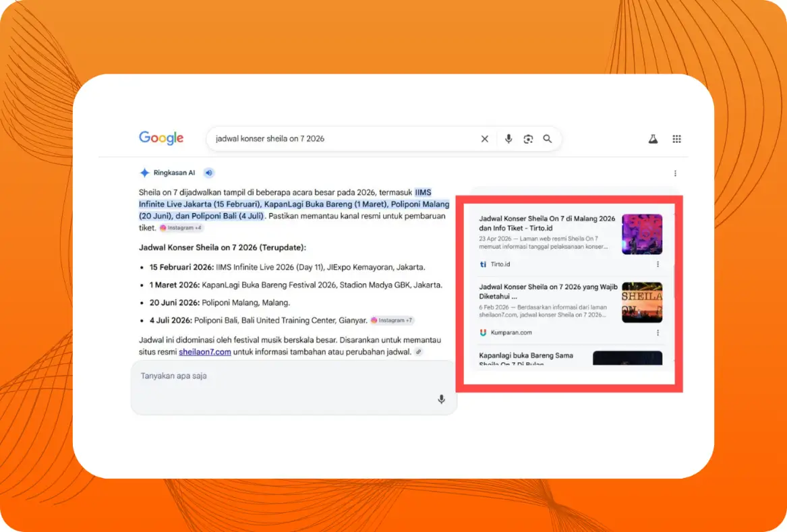Start voice search via microphone icon
Viewport: 787px width, 532px height.
tap(508, 139)
